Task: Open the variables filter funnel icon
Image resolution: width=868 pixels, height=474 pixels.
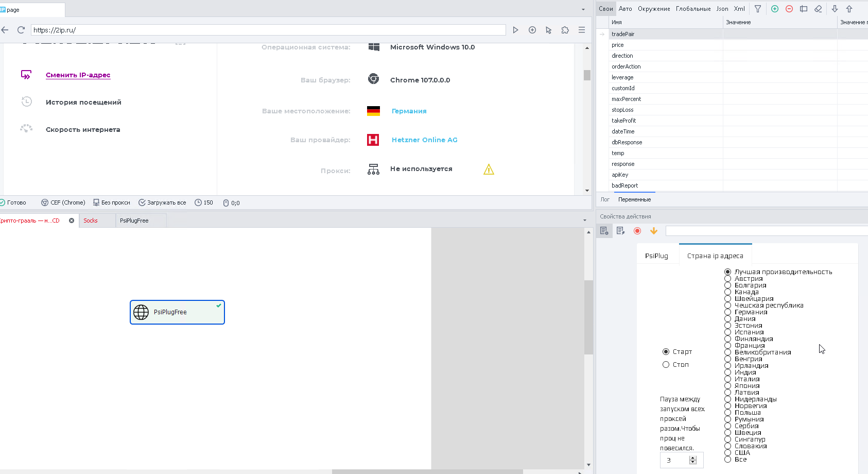Action: click(758, 9)
